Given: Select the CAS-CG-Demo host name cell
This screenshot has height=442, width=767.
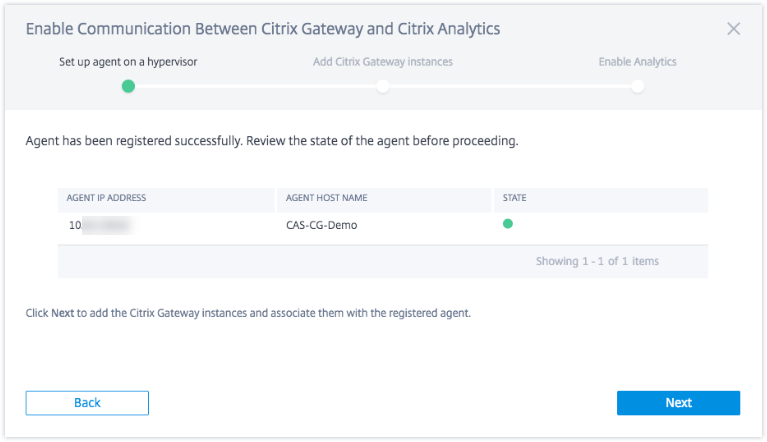Looking at the screenshot, I should [x=321, y=225].
